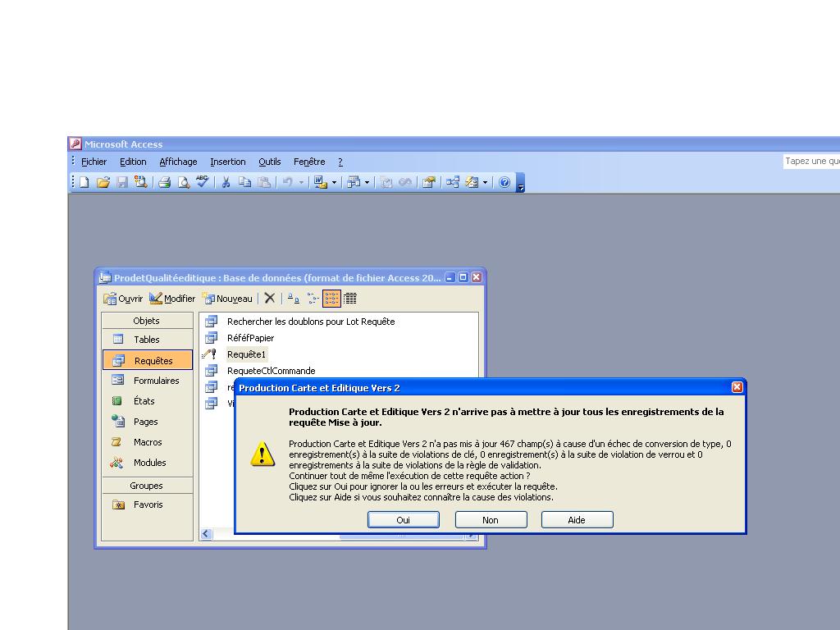
Task: Click Oui in the warning dialog
Action: (403, 519)
